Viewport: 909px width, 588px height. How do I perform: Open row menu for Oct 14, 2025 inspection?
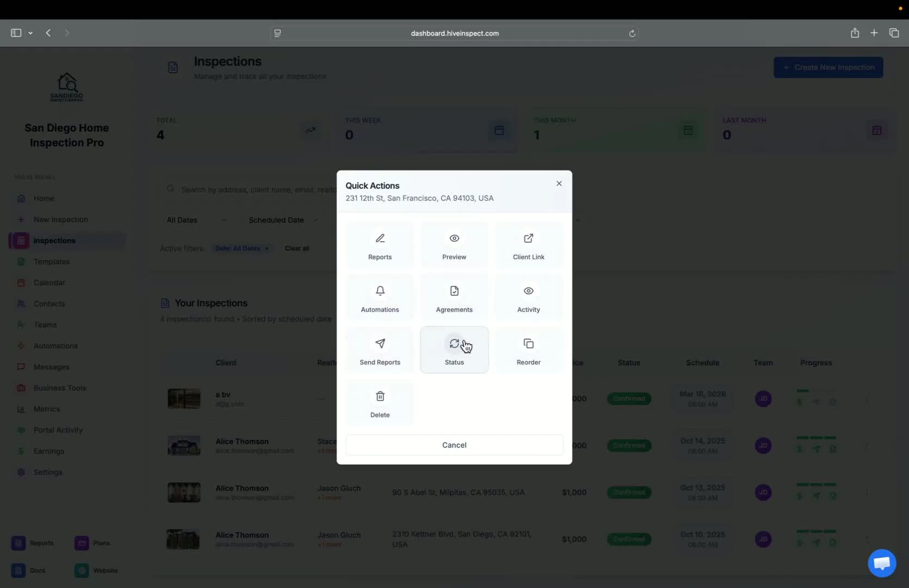coord(867,445)
